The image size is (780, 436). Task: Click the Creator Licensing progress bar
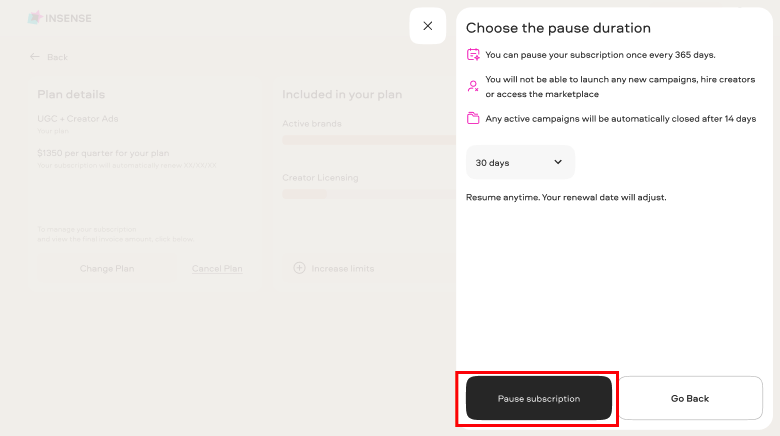[x=369, y=195]
